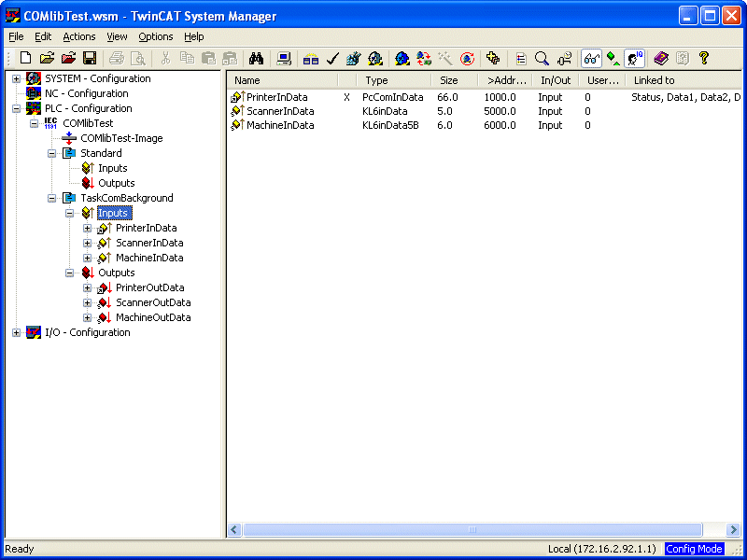Open the Options menu
This screenshot has width=747, height=560.
[156, 36]
